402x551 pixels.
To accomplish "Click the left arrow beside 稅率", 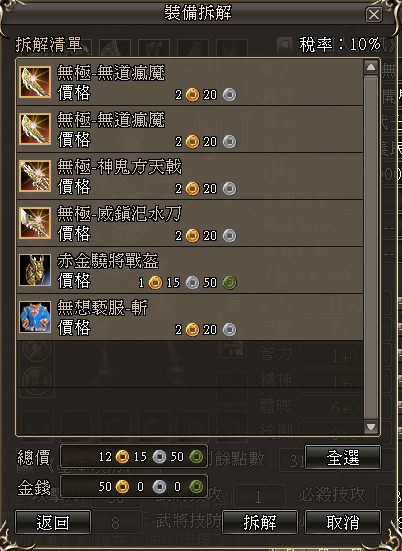I will pos(285,44).
